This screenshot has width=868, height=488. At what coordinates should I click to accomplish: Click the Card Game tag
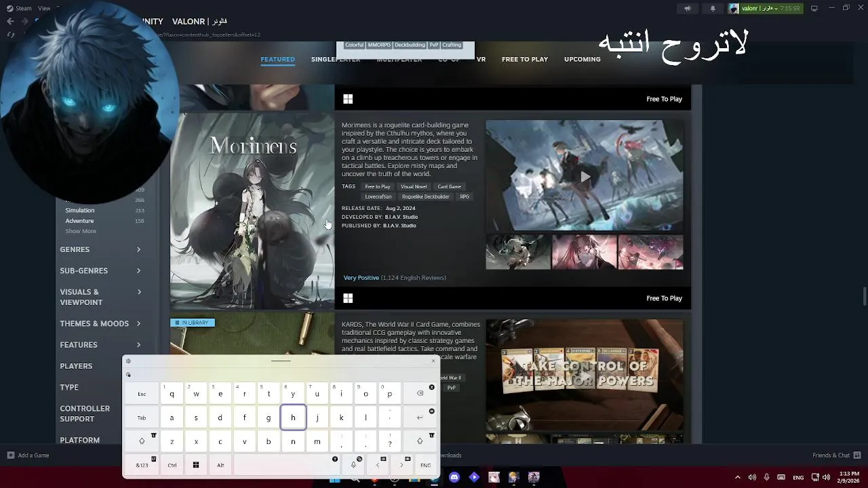click(x=449, y=186)
